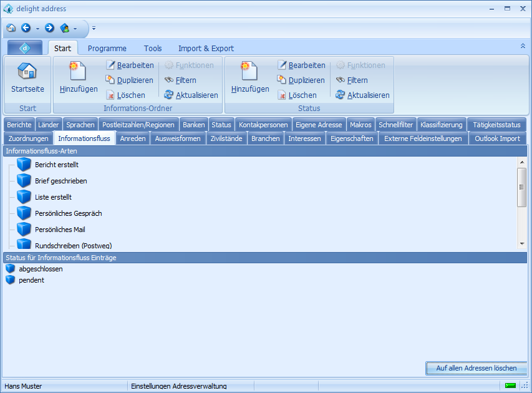Select the pendent status entry
The width and height of the screenshot is (532, 393).
(32, 280)
